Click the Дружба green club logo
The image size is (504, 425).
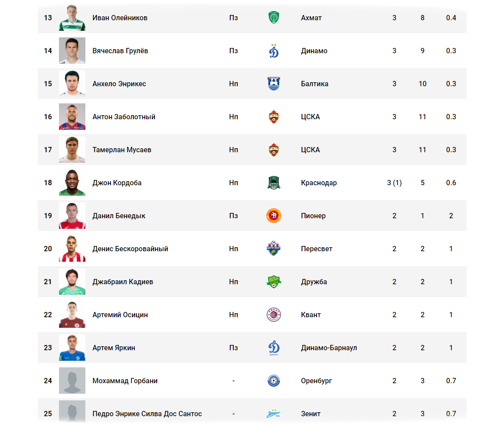[273, 282]
